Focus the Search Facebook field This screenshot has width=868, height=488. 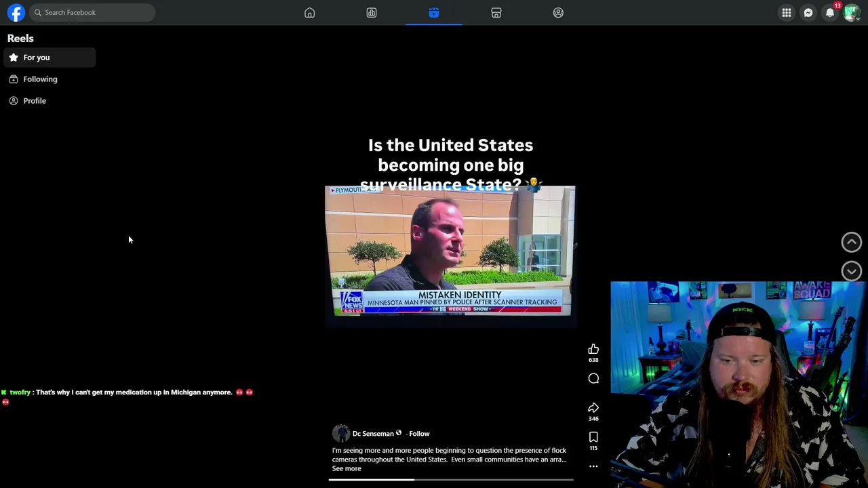92,12
